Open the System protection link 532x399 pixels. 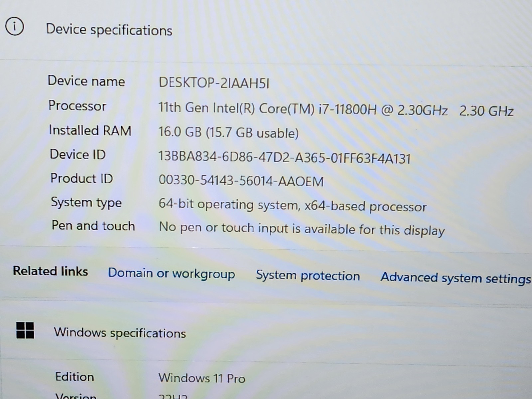point(308,276)
